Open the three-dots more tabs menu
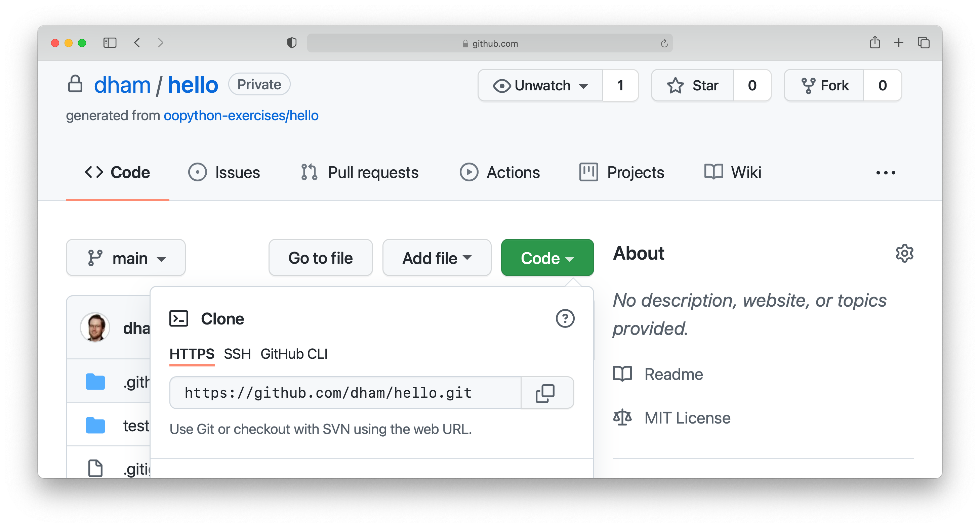The height and width of the screenshot is (528, 980). click(x=885, y=173)
